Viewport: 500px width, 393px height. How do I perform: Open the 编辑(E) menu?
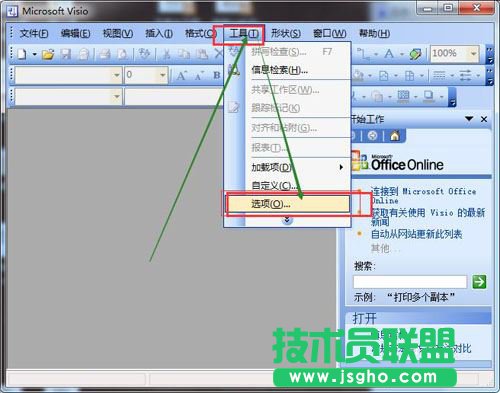click(x=75, y=33)
